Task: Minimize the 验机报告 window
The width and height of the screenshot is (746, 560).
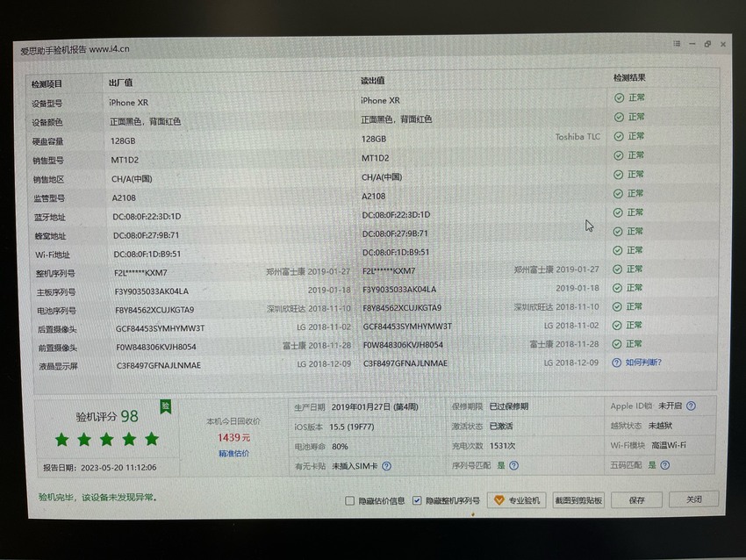Action: (x=692, y=44)
